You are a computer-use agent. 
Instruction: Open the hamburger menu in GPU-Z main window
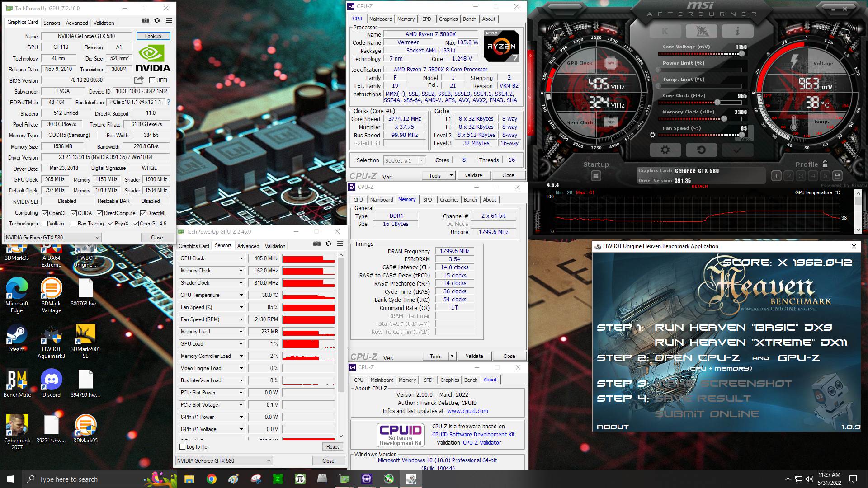(169, 21)
